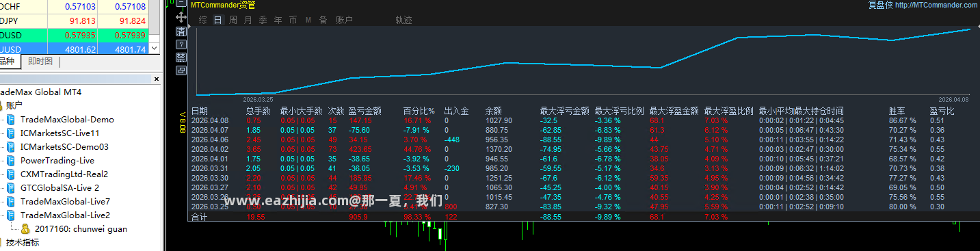Select the 2026.03.31 row date
The image size is (980, 251).
(x=211, y=168)
